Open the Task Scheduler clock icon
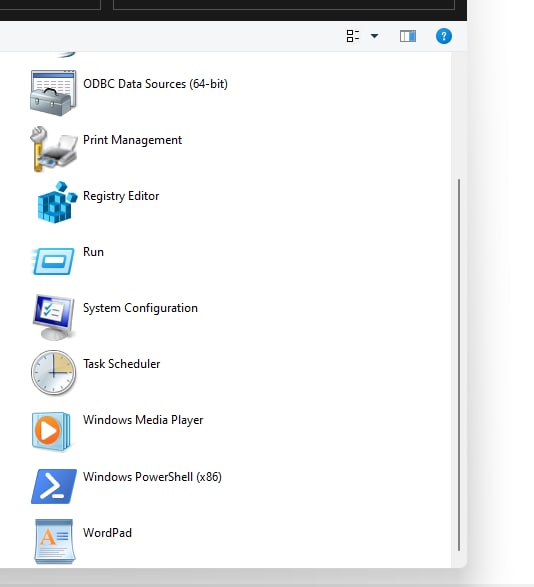Viewport: 534px width, 587px height. click(53, 373)
